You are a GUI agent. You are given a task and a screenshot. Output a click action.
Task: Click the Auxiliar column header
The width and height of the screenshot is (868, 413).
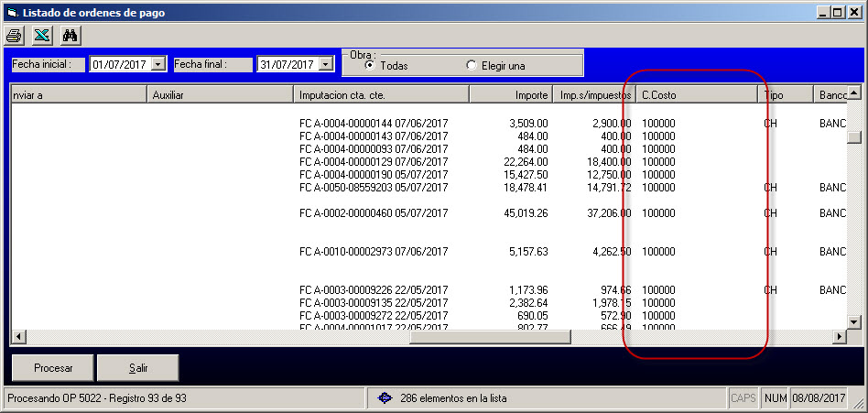pyautogui.click(x=220, y=94)
